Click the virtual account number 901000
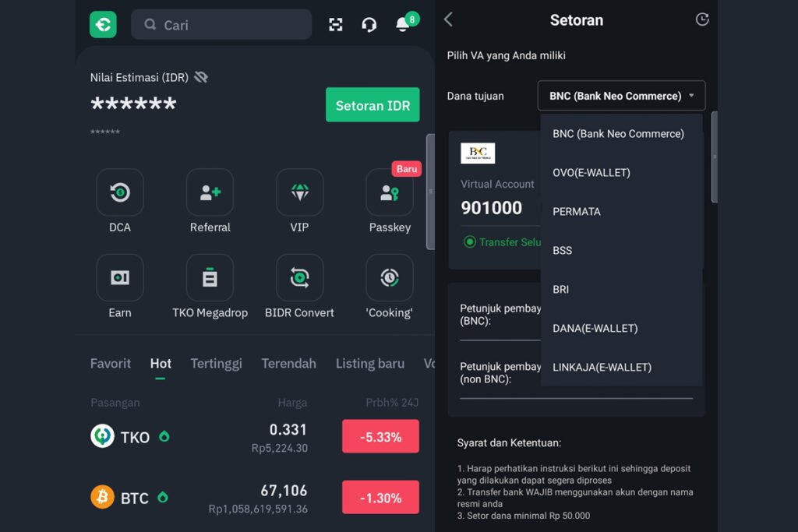This screenshot has height=532, width=798. 491,208
